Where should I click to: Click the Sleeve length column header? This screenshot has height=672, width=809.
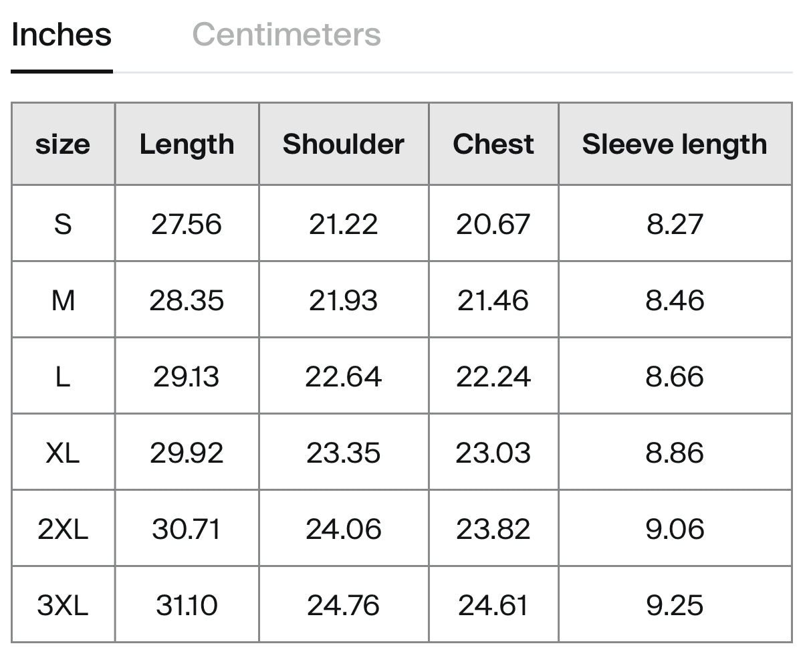(675, 144)
